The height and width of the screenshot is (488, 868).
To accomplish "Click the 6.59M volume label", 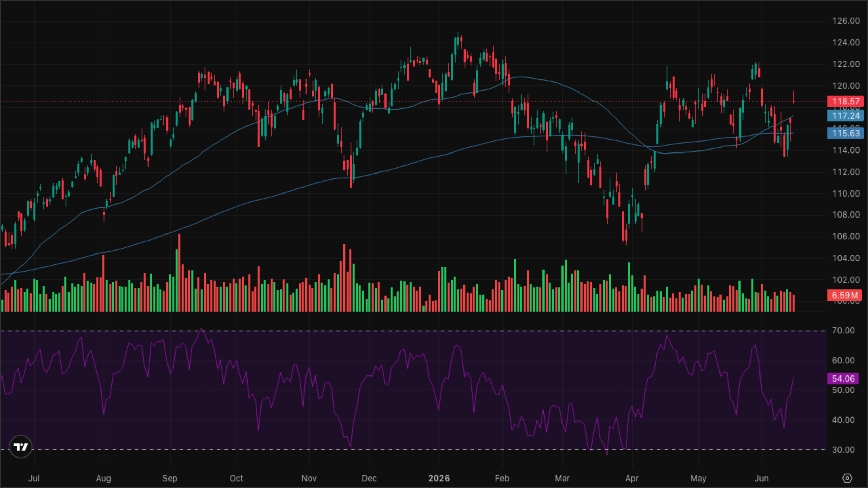I will click(x=844, y=295).
